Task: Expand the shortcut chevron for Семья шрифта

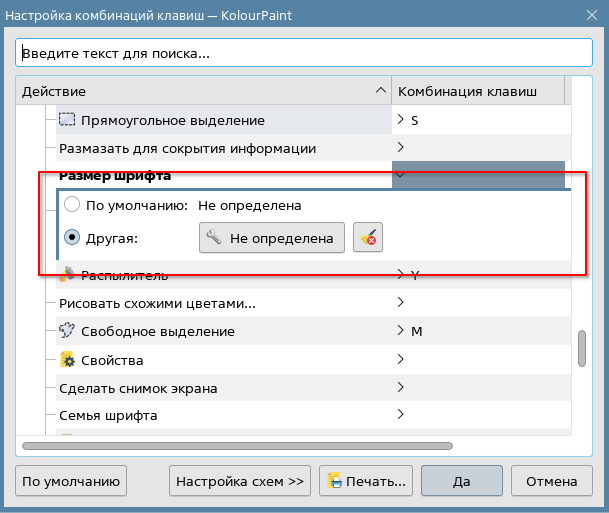Action: point(401,414)
